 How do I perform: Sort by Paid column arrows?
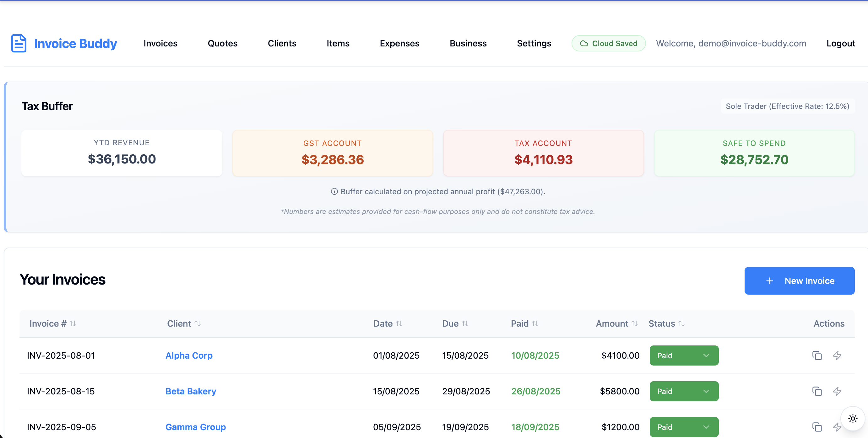pos(535,323)
